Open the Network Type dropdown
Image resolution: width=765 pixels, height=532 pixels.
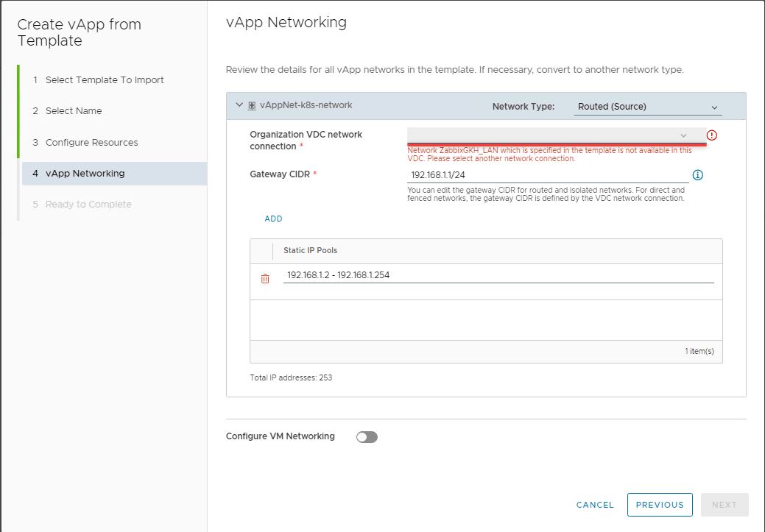pyautogui.click(x=647, y=107)
